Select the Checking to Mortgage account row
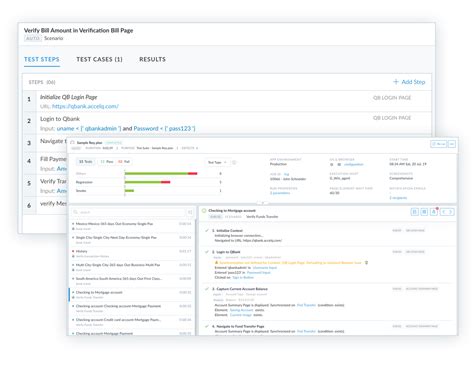The width and height of the screenshot is (474, 374). click(132, 295)
